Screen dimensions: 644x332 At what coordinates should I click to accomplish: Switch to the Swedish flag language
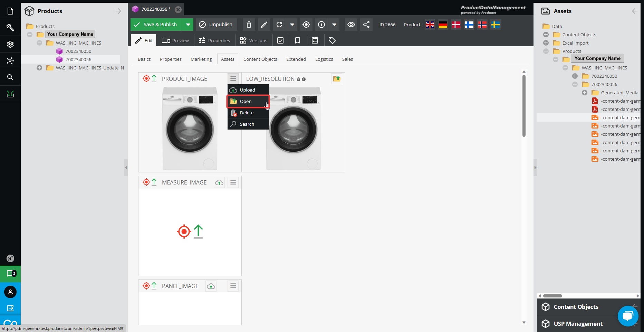(496, 25)
